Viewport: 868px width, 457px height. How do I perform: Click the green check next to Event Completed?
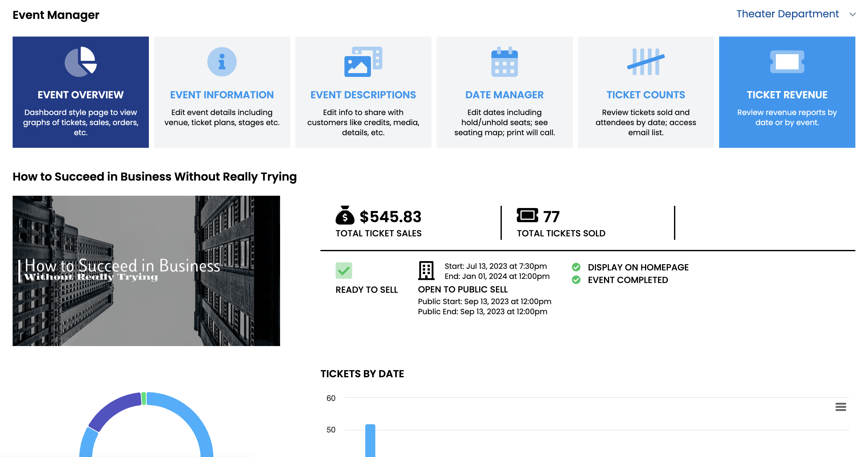[576, 280]
